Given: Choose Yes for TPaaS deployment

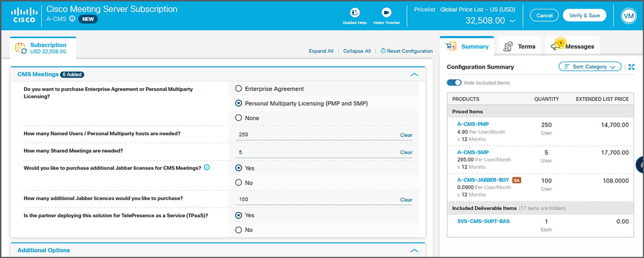Looking at the screenshot, I should (x=238, y=215).
